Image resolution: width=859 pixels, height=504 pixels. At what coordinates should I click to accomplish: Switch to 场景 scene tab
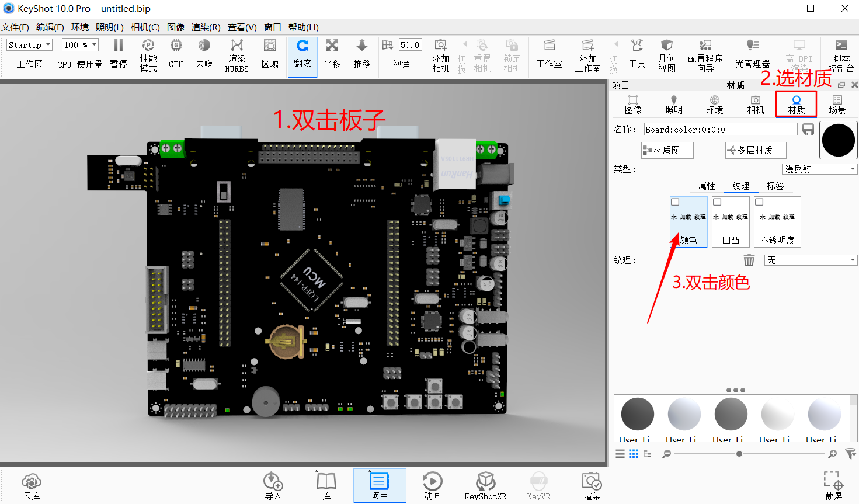click(837, 105)
